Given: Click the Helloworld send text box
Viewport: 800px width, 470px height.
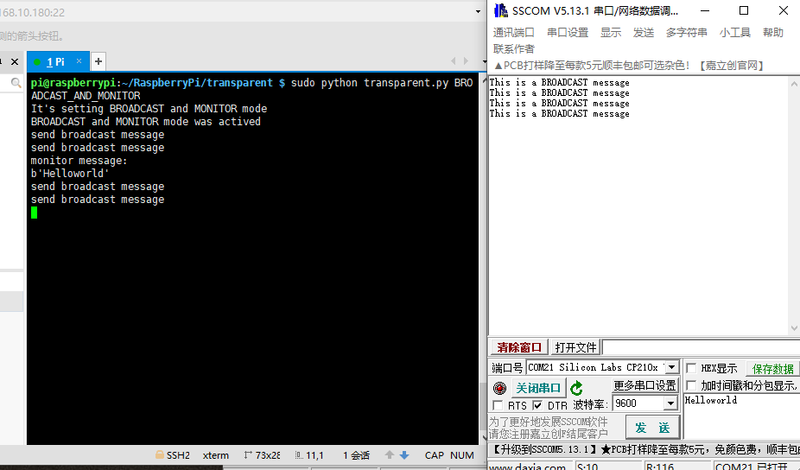Looking at the screenshot, I should point(742,416).
